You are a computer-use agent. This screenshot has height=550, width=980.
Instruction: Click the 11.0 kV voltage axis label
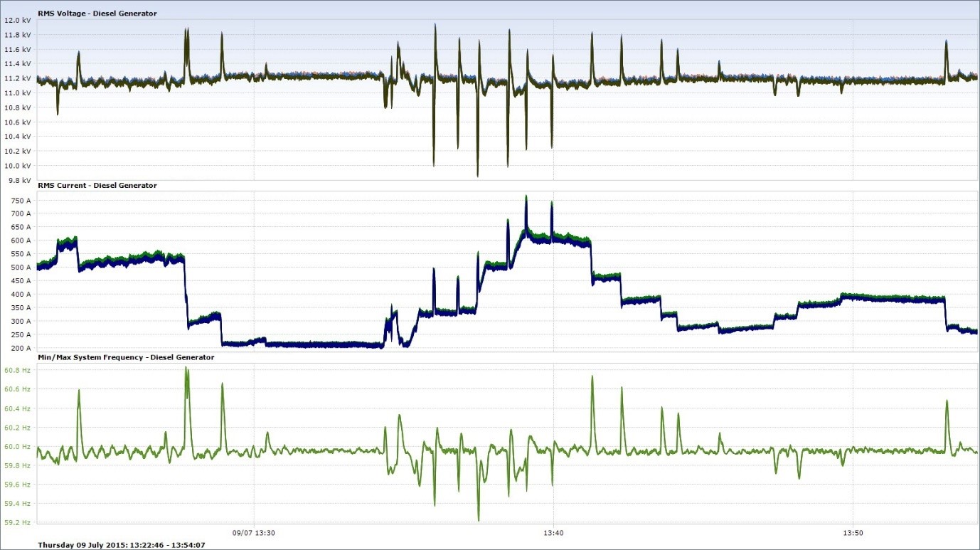point(18,93)
